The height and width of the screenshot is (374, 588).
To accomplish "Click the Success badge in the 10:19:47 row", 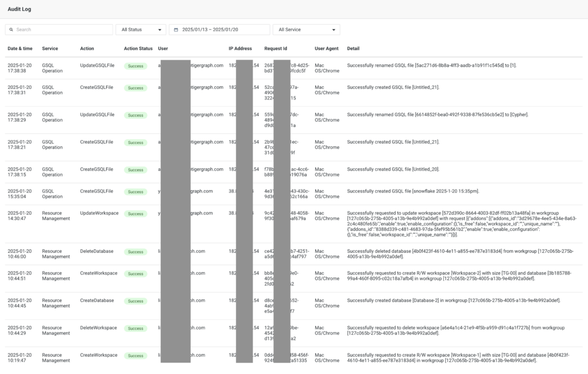I will 136,356.
